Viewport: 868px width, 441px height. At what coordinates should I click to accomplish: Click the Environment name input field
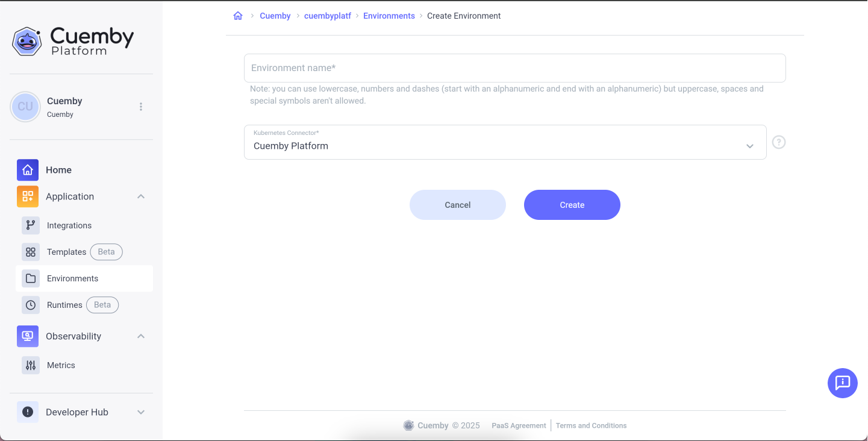point(514,67)
